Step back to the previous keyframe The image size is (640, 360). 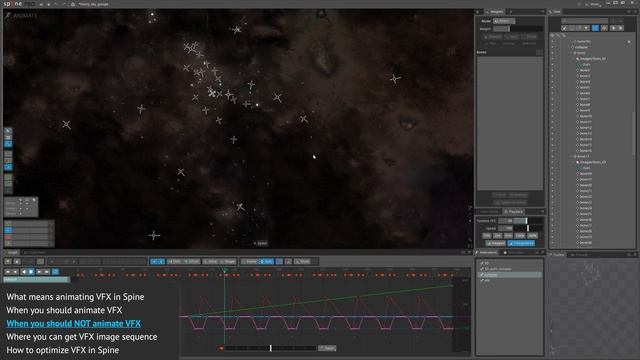click(x=16, y=272)
